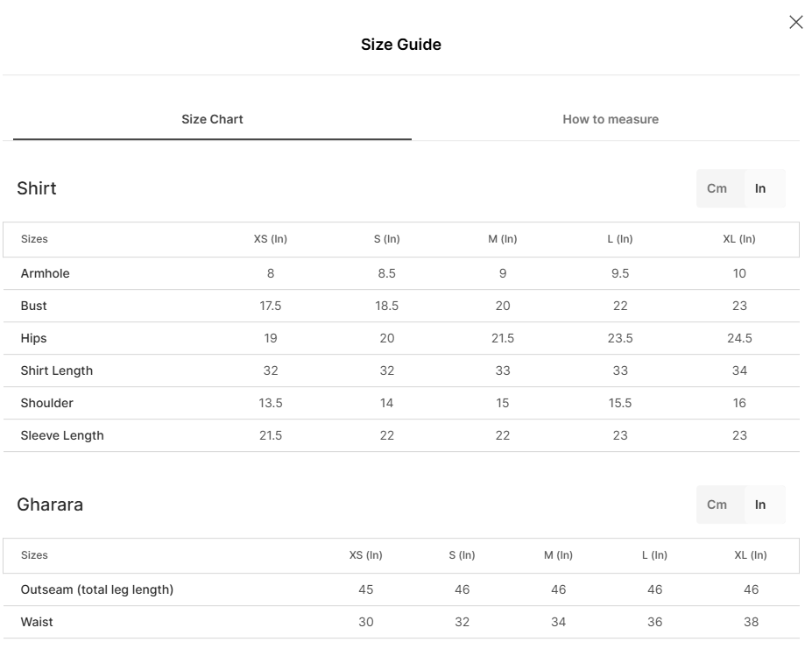
Task: Click the XS (In) header in Shirt table
Action: pos(271,239)
